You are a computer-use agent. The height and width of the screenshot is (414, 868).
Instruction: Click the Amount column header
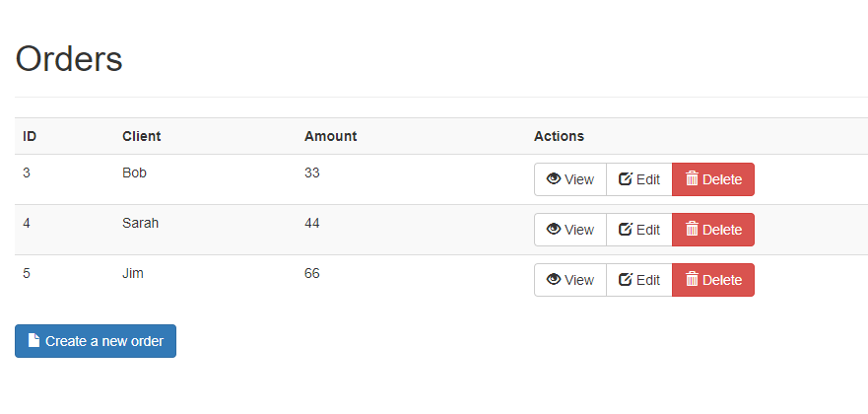click(330, 136)
